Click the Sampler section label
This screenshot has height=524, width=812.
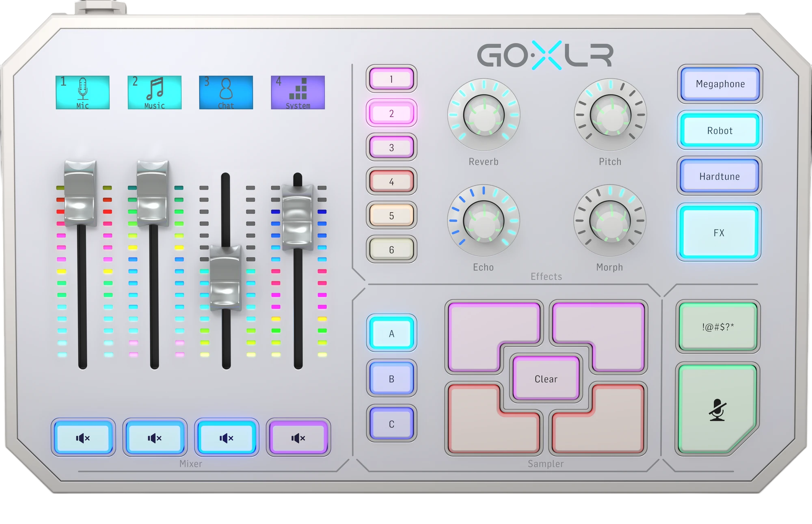546,464
